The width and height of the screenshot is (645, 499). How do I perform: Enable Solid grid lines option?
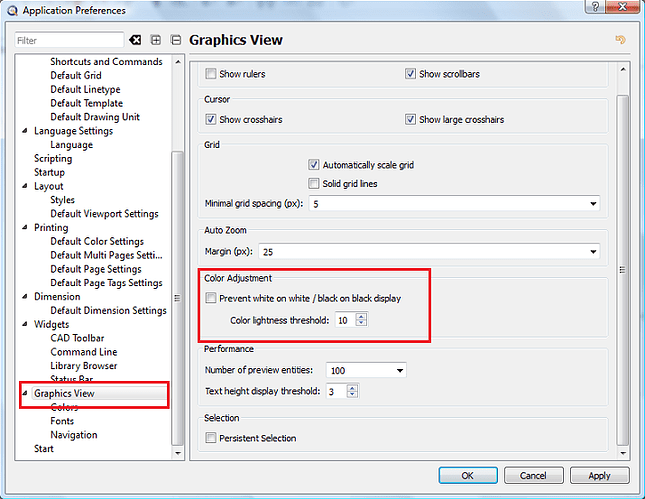point(315,184)
